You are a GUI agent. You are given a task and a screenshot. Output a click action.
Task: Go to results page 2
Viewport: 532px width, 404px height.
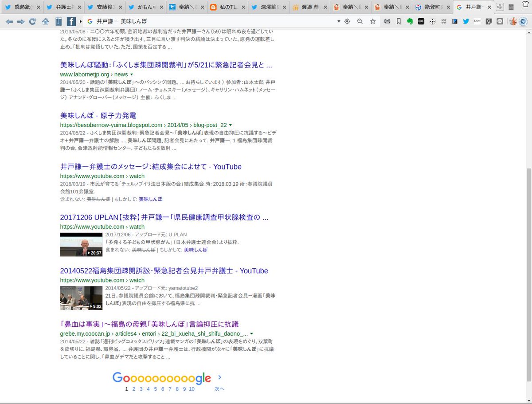coord(133,389)
